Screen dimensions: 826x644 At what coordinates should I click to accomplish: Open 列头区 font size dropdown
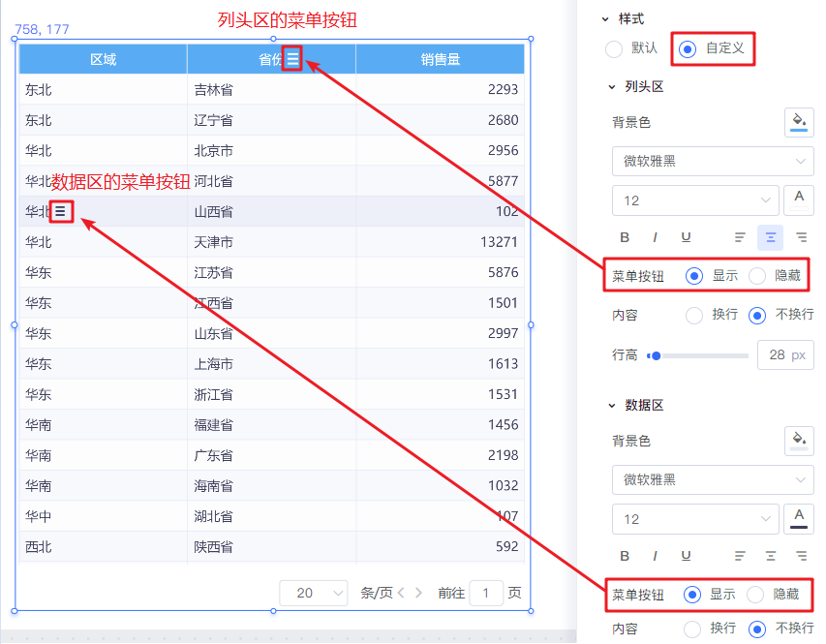tap(695, 200)
